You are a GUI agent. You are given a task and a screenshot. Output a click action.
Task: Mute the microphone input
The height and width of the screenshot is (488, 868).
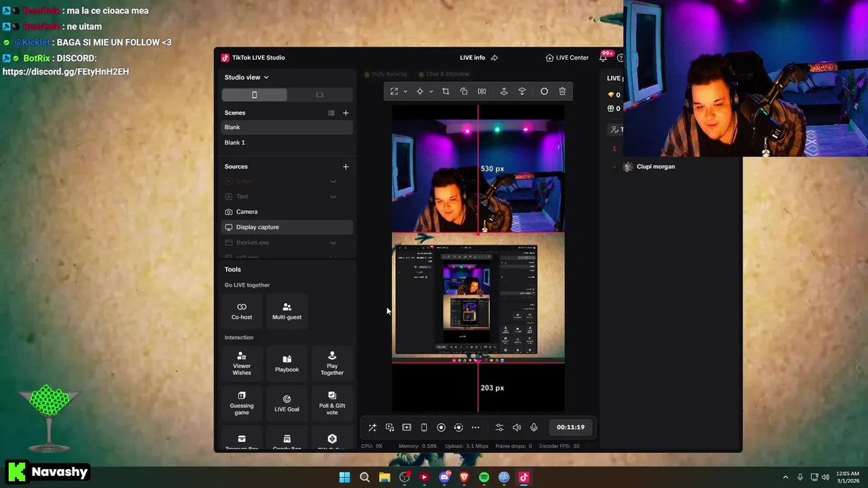click(534, 428)
